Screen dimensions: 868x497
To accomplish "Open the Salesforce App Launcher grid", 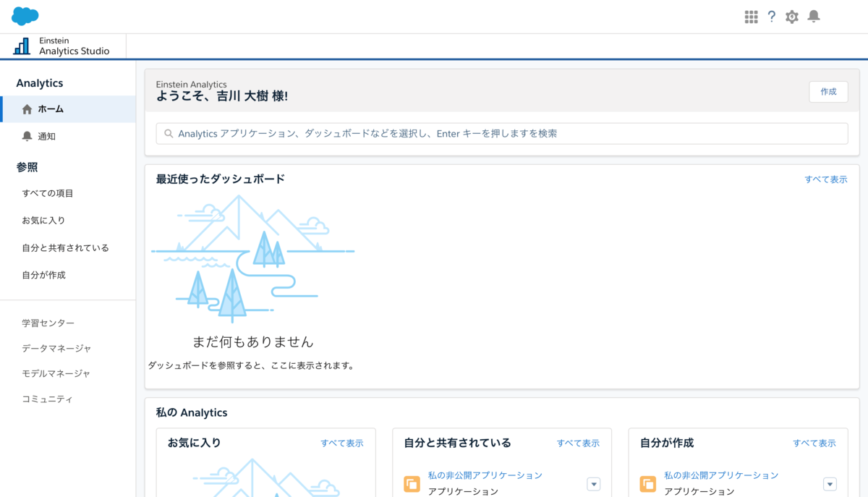I will pos(751,16).
